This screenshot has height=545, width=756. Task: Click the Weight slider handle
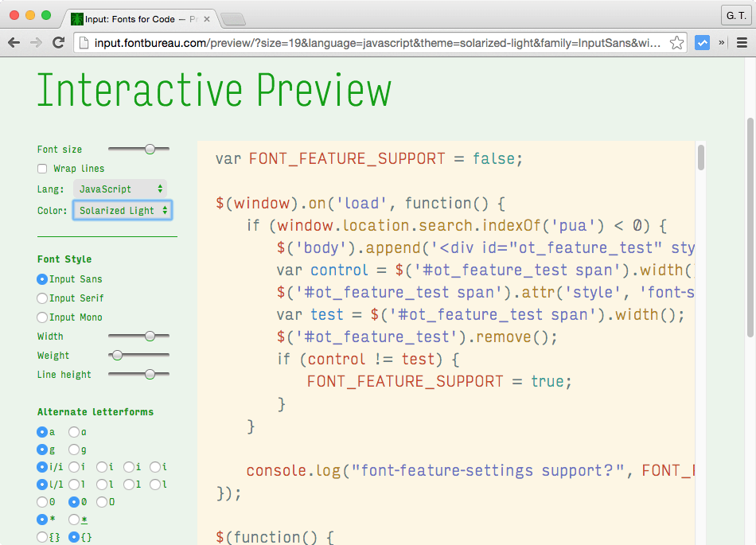118,355
